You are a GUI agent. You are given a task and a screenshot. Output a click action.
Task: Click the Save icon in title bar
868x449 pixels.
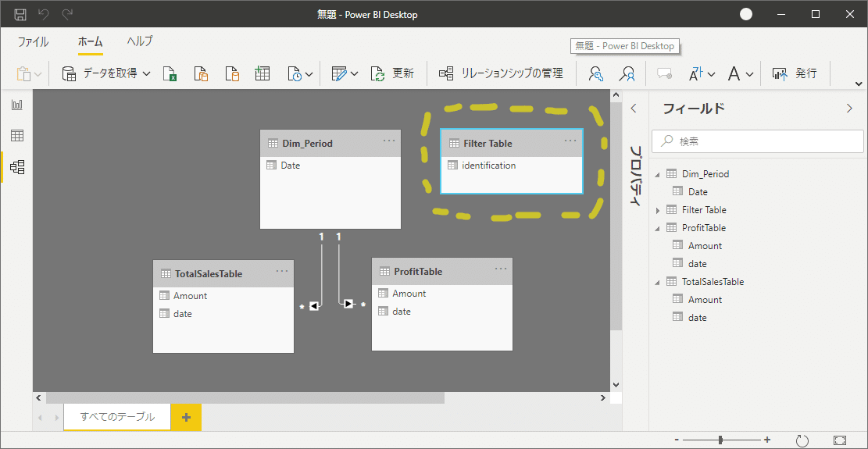click(x=20, y=14)
